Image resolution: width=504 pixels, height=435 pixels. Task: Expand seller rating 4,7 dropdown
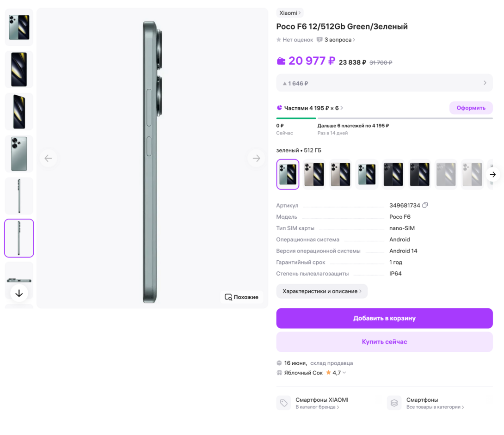click(x=344, y=373)
